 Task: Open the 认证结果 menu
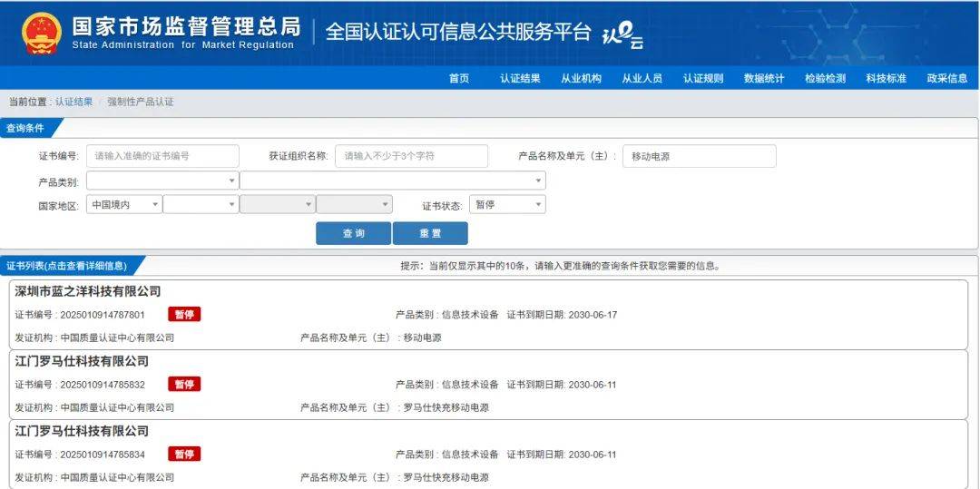click(520, 79)
